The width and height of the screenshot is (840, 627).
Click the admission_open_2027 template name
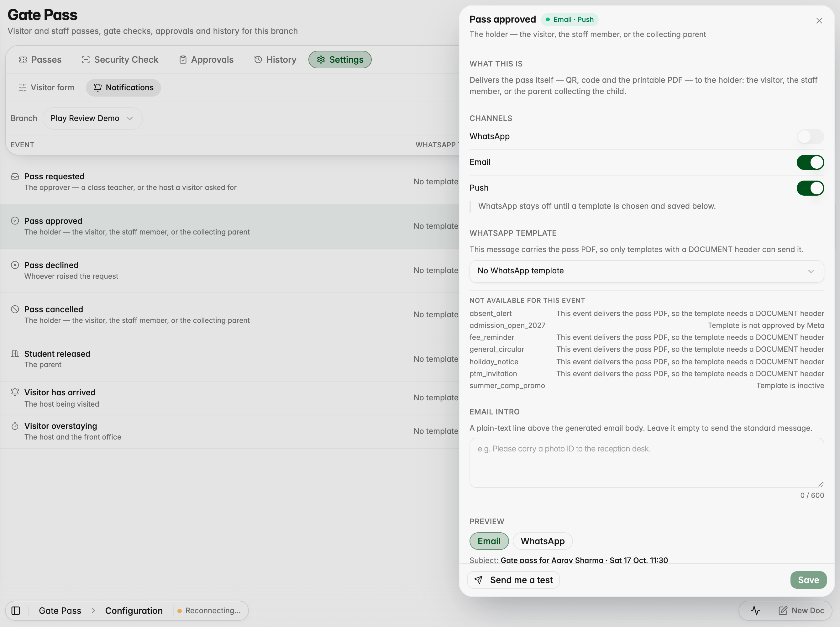pyautogui.click(x=507, y=325)
